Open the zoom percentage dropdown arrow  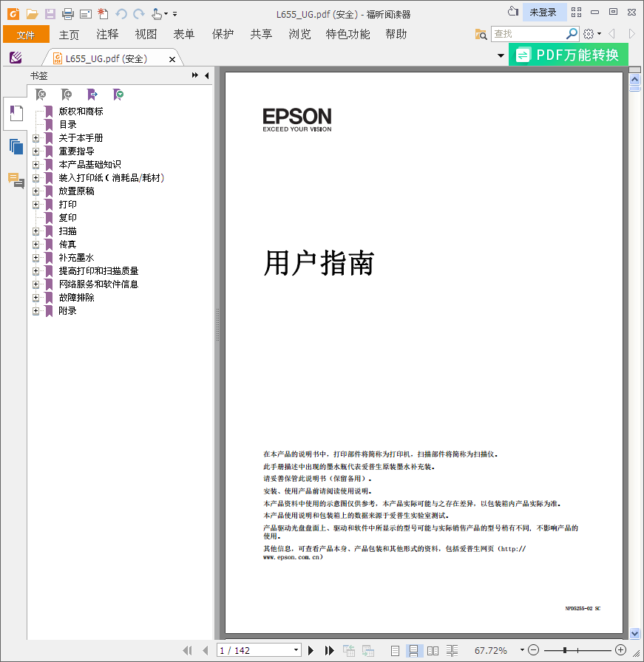pyautogui.click(x=522, y=650)
